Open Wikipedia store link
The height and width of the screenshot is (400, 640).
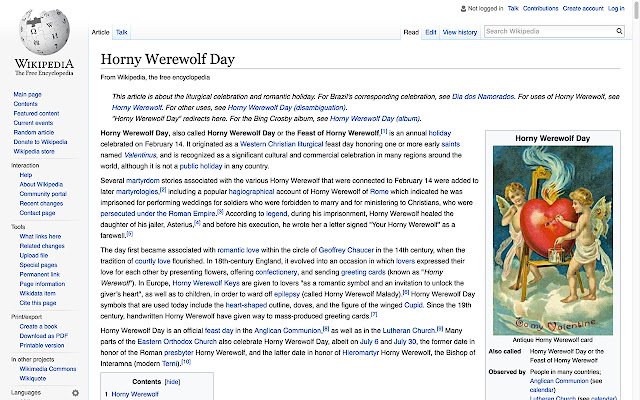point(34,151)
